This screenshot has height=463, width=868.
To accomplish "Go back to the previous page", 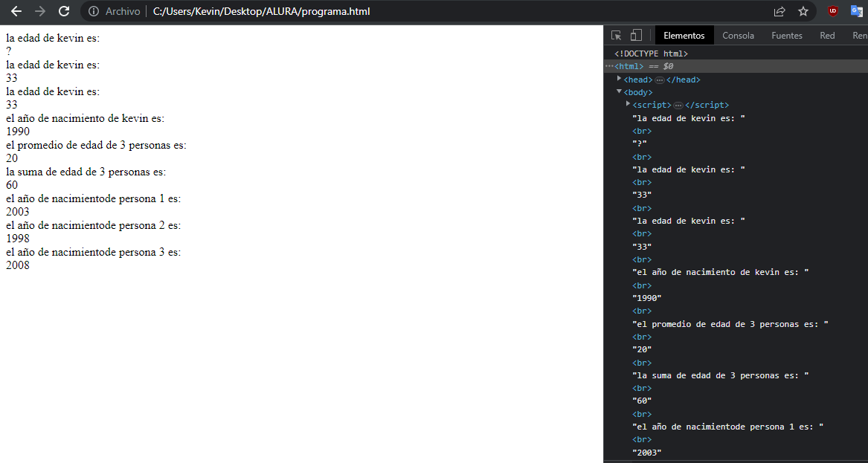I will pyautogui.click(x=16, y=11).
